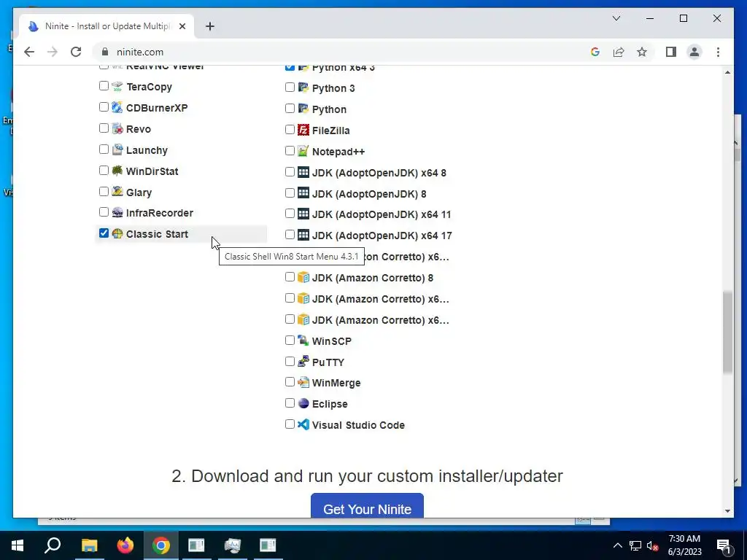Click the Glary utilities icon

coord(117,192)
